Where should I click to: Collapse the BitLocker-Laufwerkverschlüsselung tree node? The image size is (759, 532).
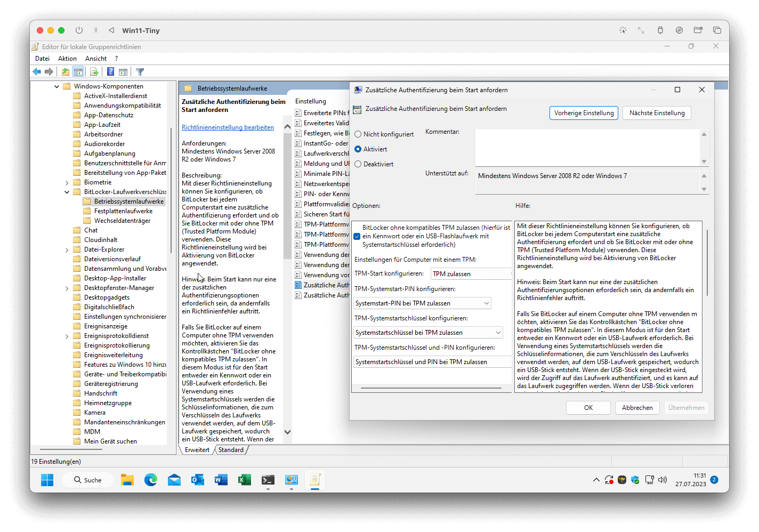click(x=67, y=191)
